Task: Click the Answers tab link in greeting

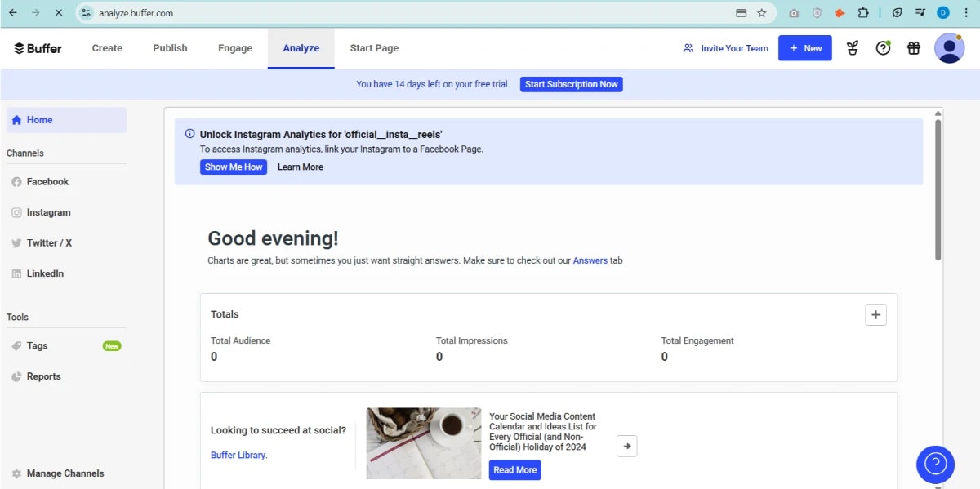Action: pyautogui.click(x=590, y=260)
